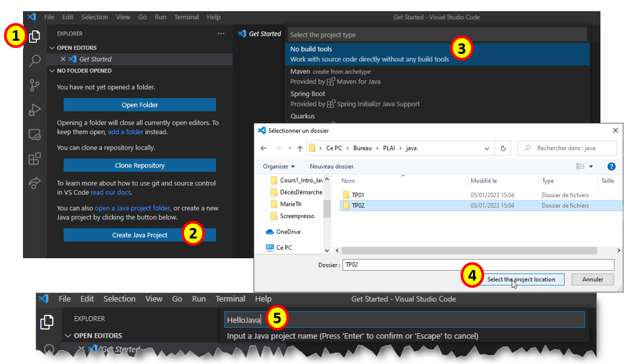The image size is (630, 364).
Task: Open the Organiser dropdown in dialog
Action: click(279, 167)
